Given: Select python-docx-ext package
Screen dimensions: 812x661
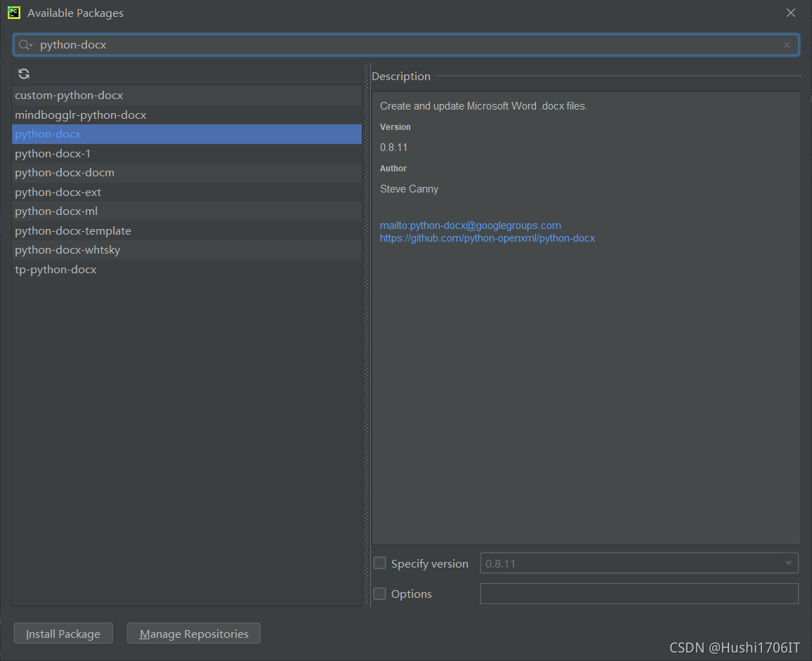Looking at the screenshot, I should pos(186,192).
